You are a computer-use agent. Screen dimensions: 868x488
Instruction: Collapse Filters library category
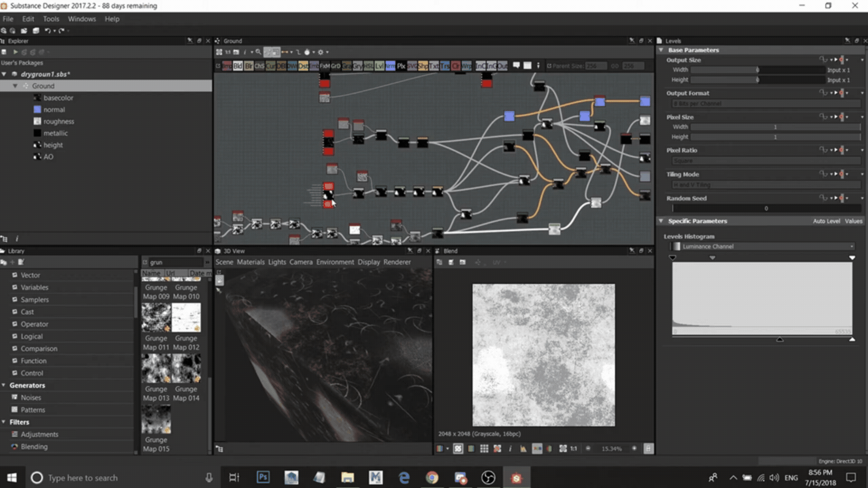(4, 422)
